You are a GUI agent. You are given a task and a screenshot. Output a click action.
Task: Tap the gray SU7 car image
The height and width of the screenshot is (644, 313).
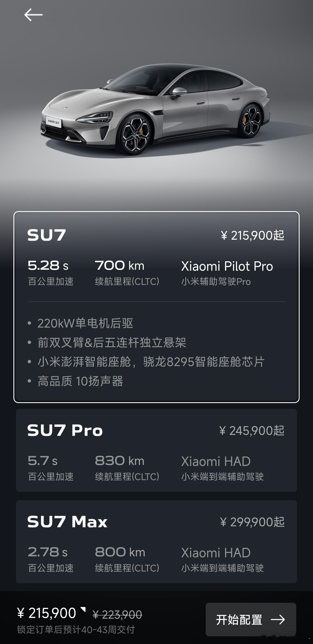point(155,110)
